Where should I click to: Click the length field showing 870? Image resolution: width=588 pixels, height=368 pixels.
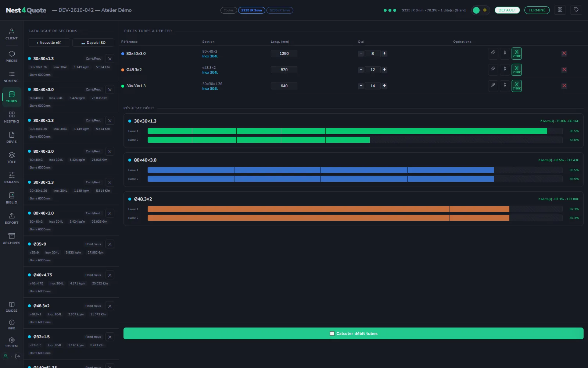tap(284, 70)
